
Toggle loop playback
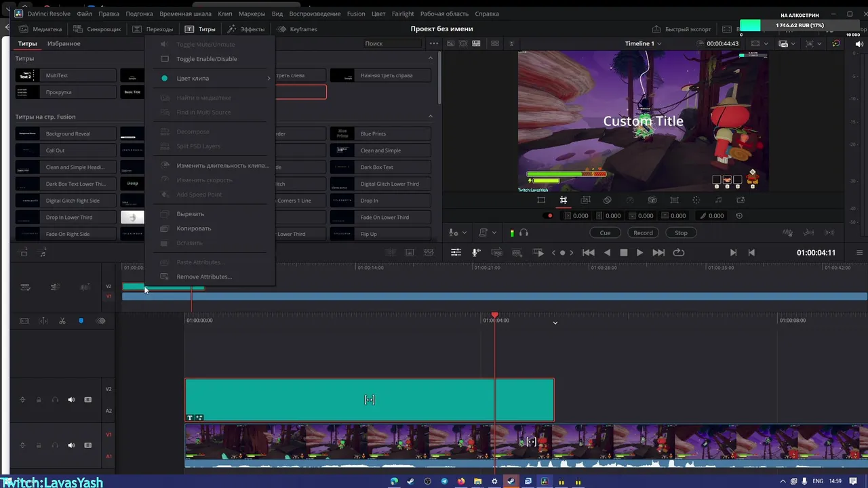point(678,252)
